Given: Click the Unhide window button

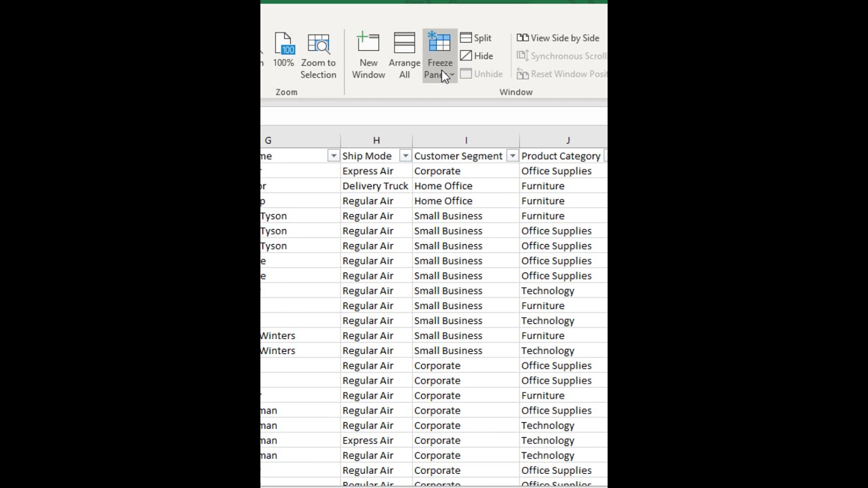Looking at the screenshot, I should [481, 74].
